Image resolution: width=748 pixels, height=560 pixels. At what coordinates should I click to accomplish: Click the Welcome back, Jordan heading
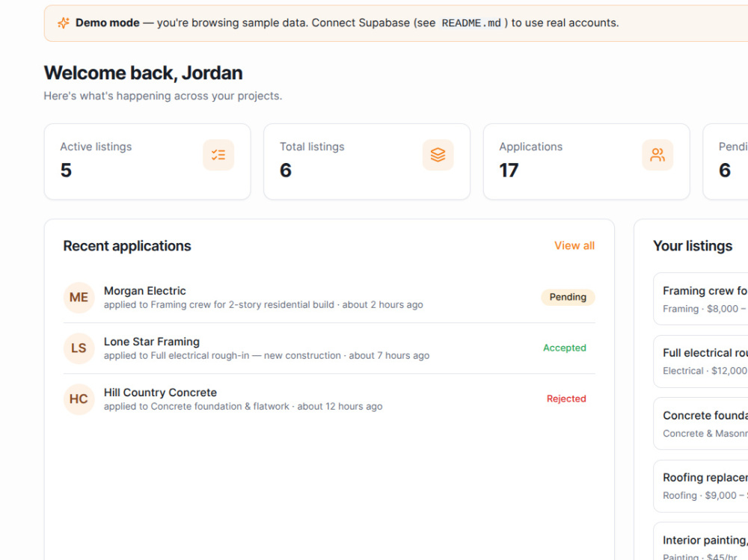pos(143,73)
